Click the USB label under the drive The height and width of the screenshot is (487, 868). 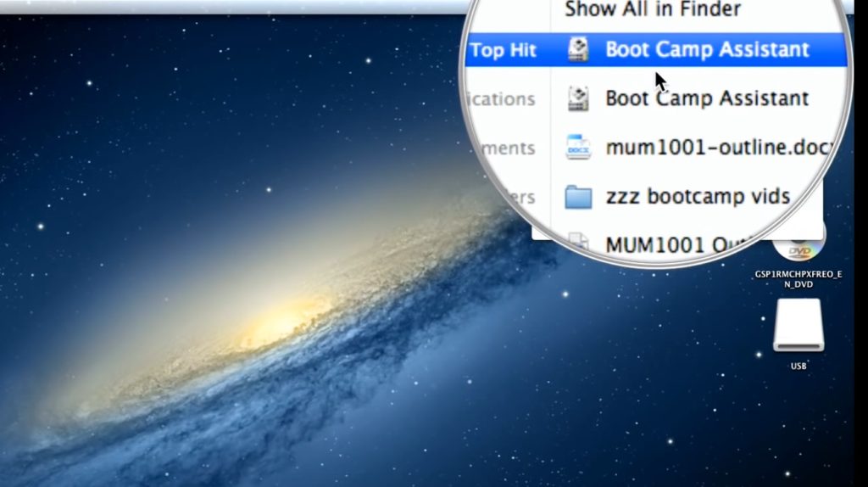click(798, 366)
